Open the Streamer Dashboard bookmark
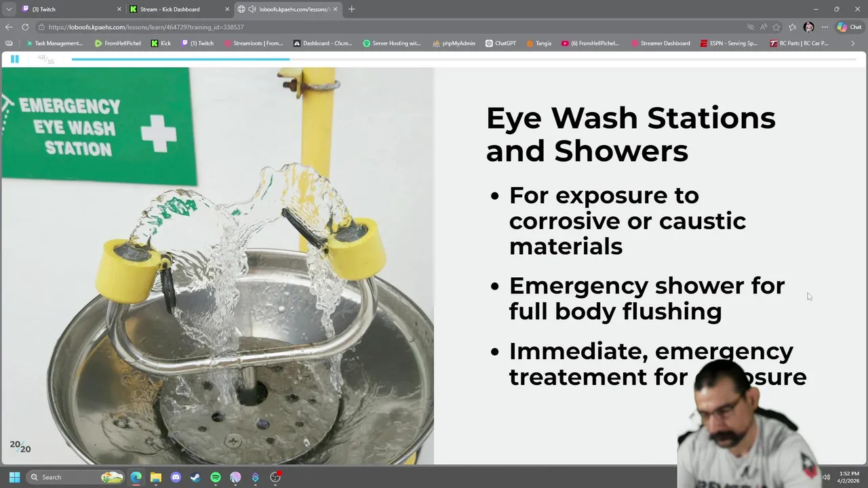 pyautogui.click(x=660, y=43)
